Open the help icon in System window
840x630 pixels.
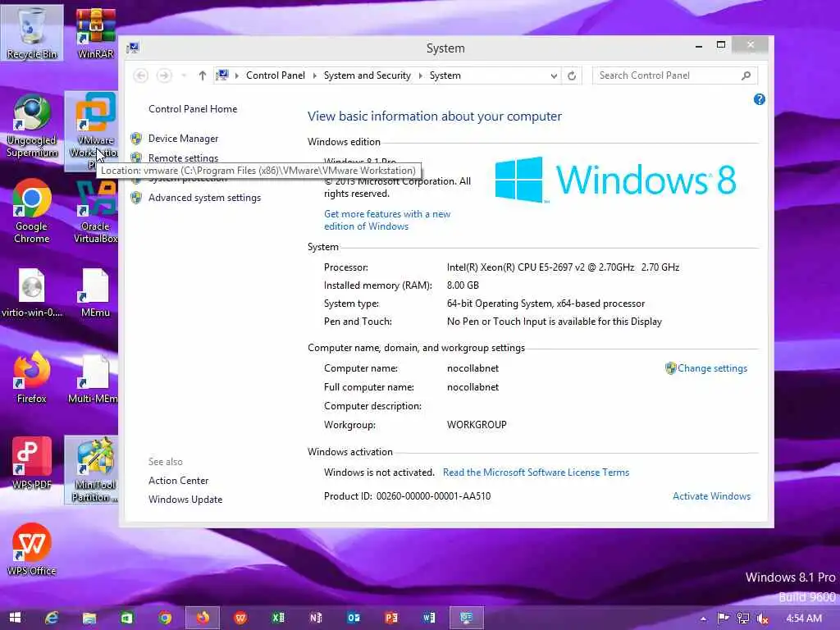pos(759,99)
